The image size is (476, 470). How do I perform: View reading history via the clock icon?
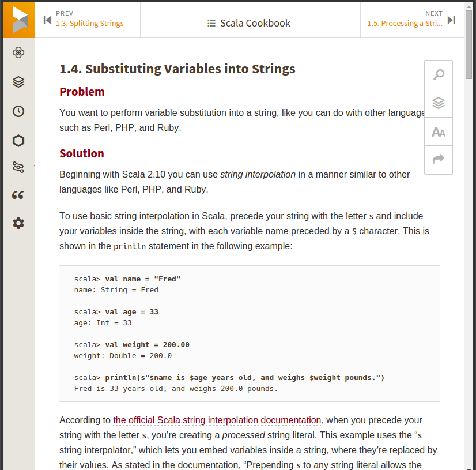(x=18, y=111)
